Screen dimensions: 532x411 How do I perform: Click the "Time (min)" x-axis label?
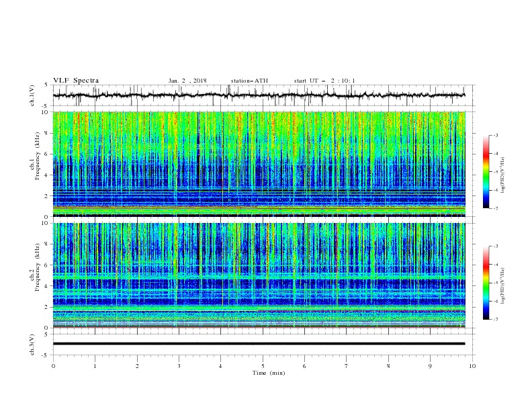[269, 373]
